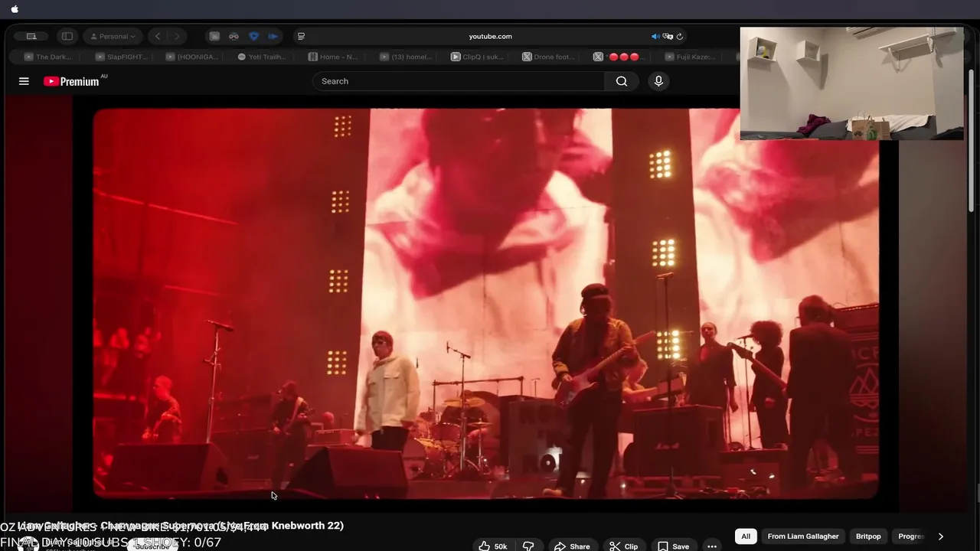Switch to 'Home - N...' tab

333,57
